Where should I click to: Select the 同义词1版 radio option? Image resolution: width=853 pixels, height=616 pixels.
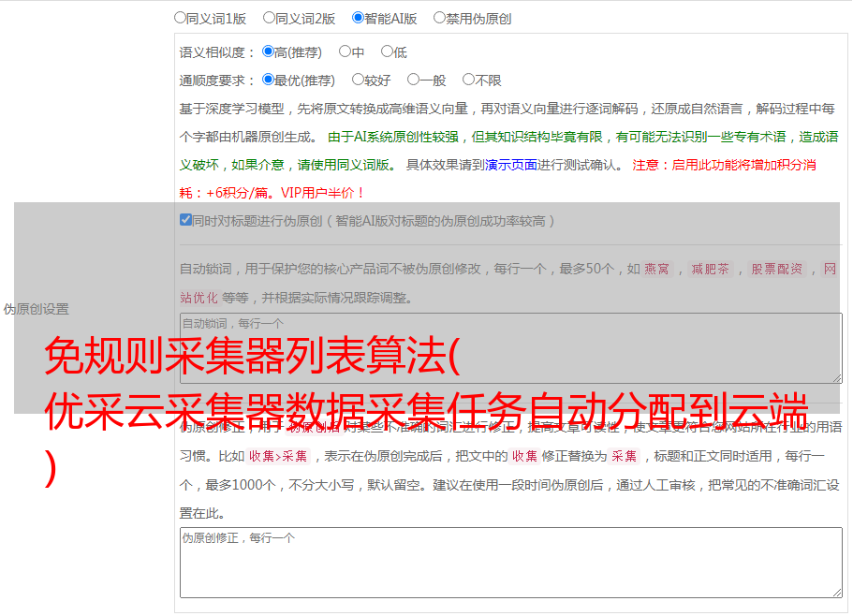[x=180, y=18]
